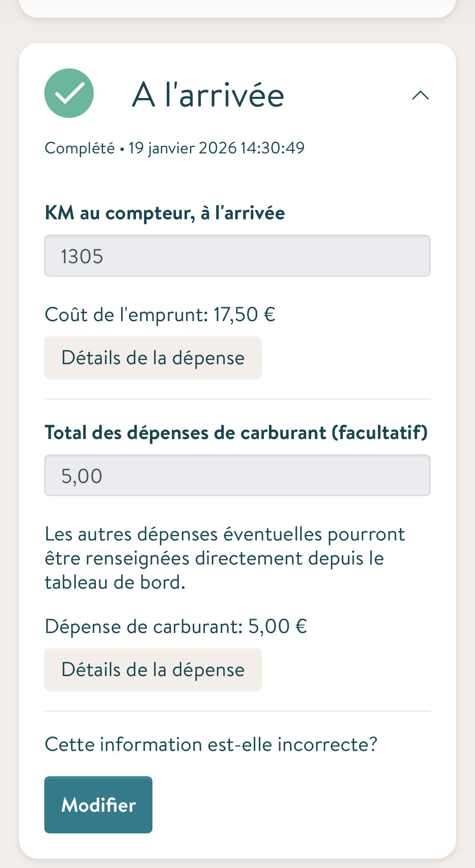Click the "Les autres dépenses éventuelles" note paragraph
The height and width of the screenshot is (868, 475).
(225, 558)
